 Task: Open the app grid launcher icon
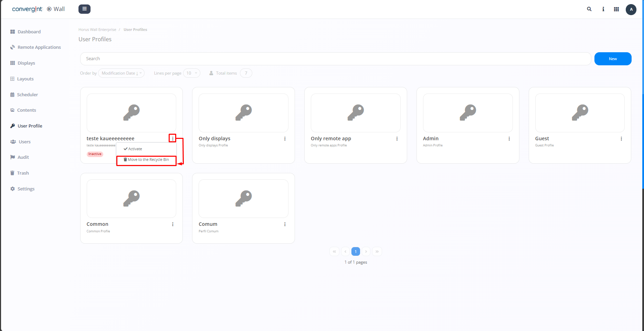point(616,9)
